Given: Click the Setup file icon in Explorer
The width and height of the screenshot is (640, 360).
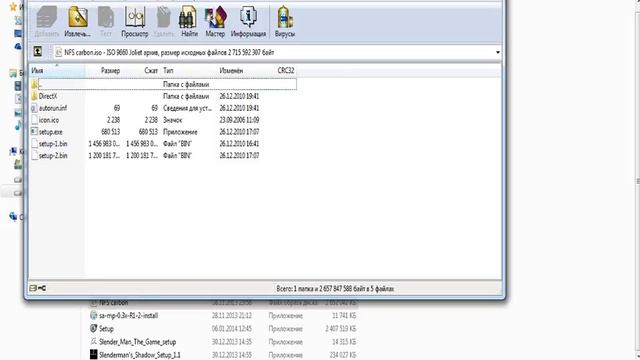Looking at the screenshot, I should tap(93, 328).
